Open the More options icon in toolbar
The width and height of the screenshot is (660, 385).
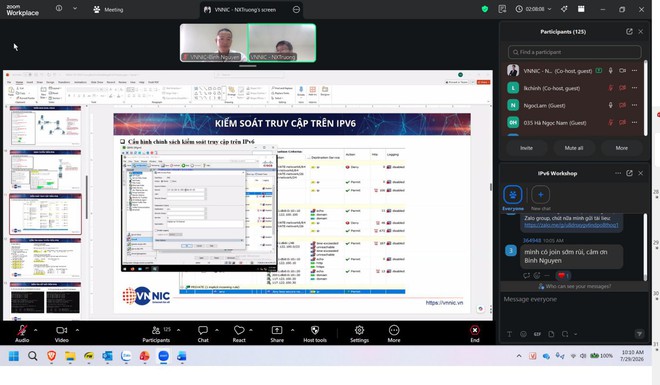point(394,330)
